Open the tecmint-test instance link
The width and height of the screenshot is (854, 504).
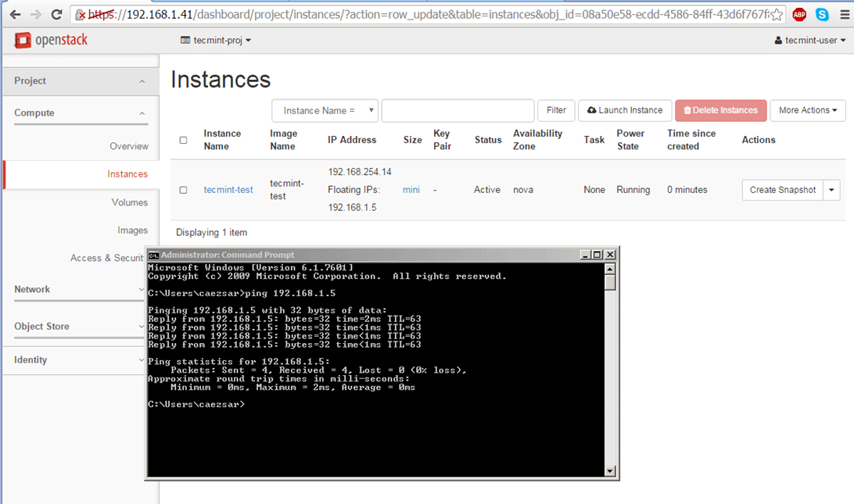(228, 190)
